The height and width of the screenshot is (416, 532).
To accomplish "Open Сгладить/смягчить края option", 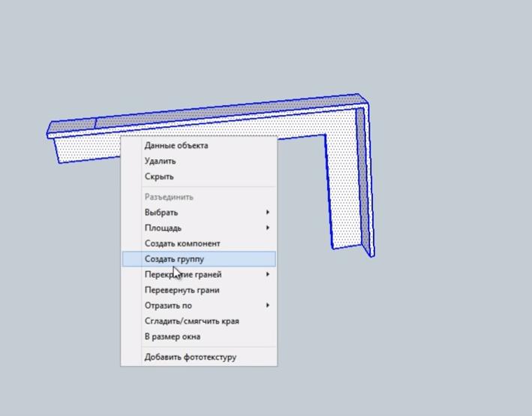I will pos(191,321).
